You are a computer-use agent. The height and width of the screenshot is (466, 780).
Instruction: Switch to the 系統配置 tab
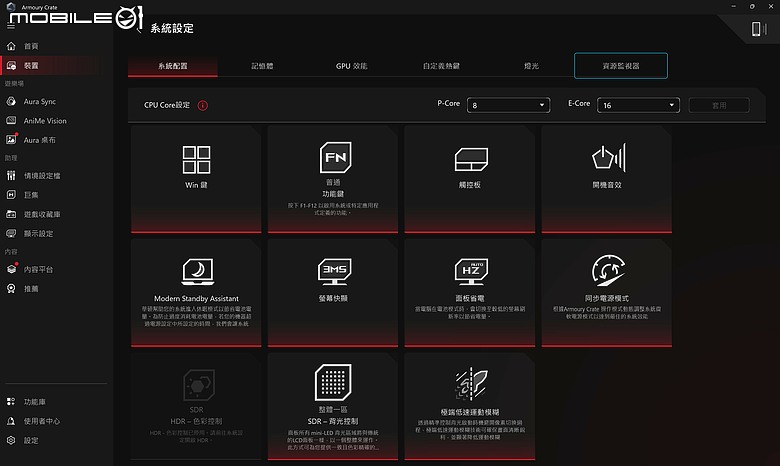(x=173, y=66)
